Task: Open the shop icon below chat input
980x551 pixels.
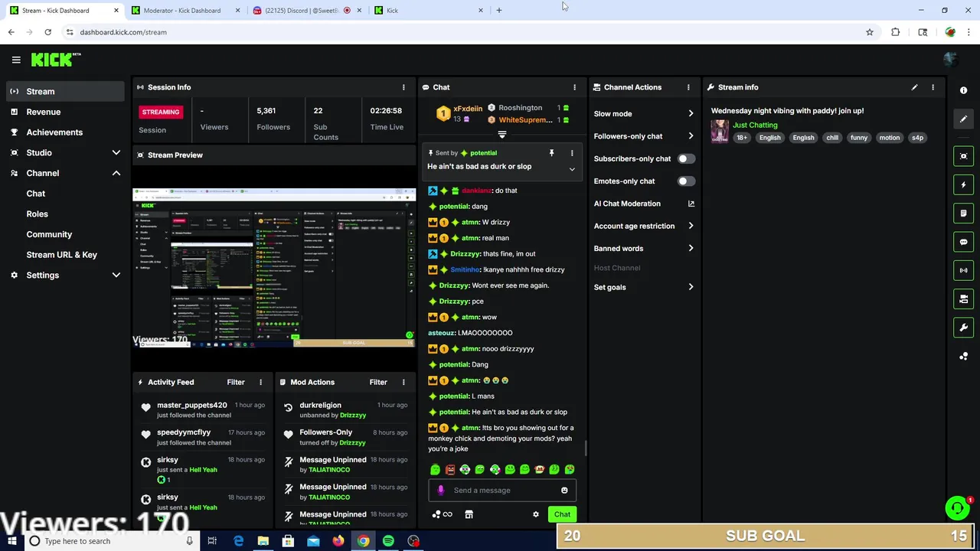Action: click(x=469, y=514)
